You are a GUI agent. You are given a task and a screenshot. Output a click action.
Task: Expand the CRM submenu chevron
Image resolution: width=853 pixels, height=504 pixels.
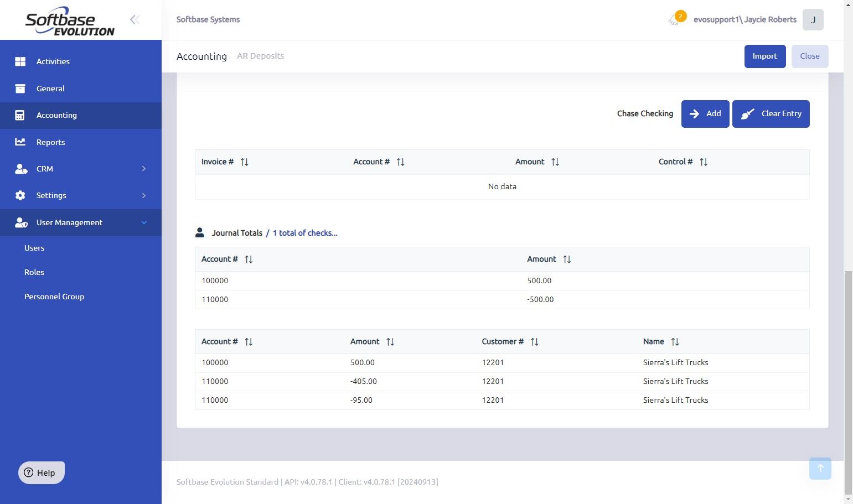click(144, 169)
